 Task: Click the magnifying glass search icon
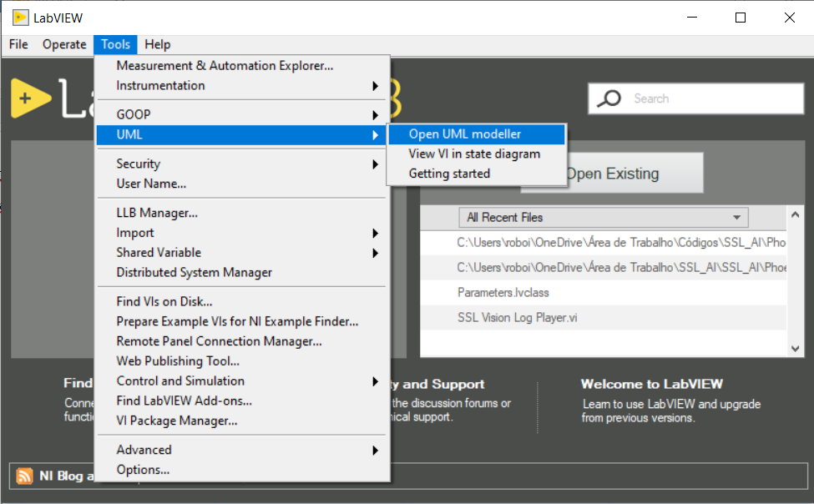tap(609, 98)
